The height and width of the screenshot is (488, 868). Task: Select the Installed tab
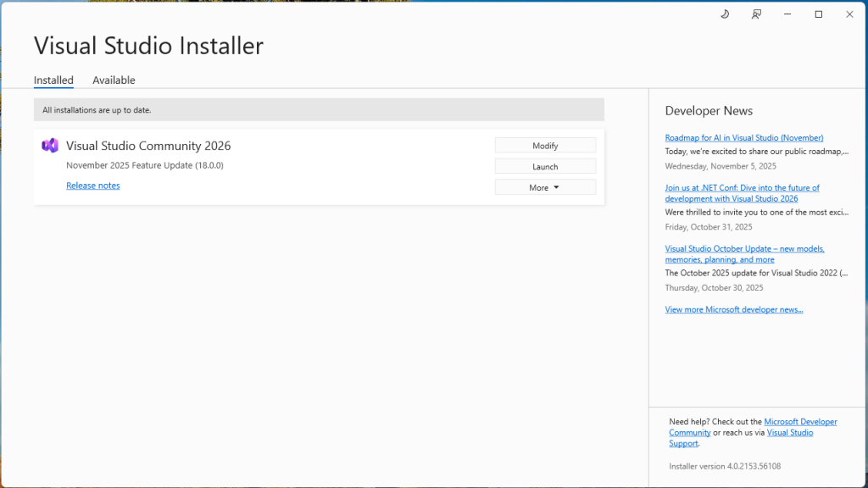(x=53, y=80)
